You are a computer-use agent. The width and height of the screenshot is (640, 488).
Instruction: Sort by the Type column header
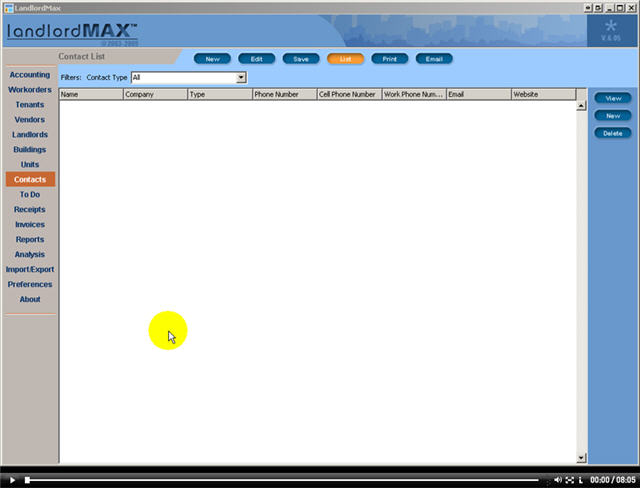click(220, 94)
